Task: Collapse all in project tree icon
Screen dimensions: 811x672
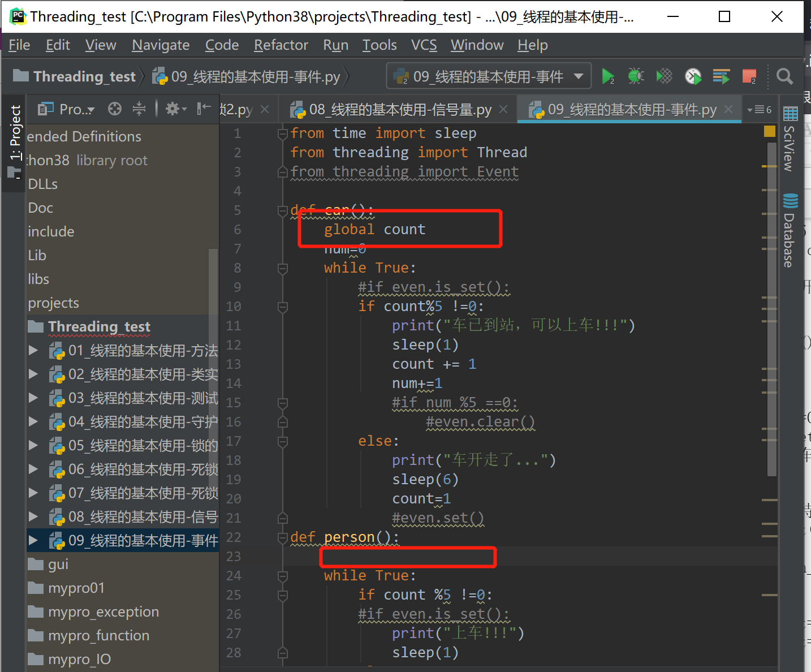Action: coord(139,109)
